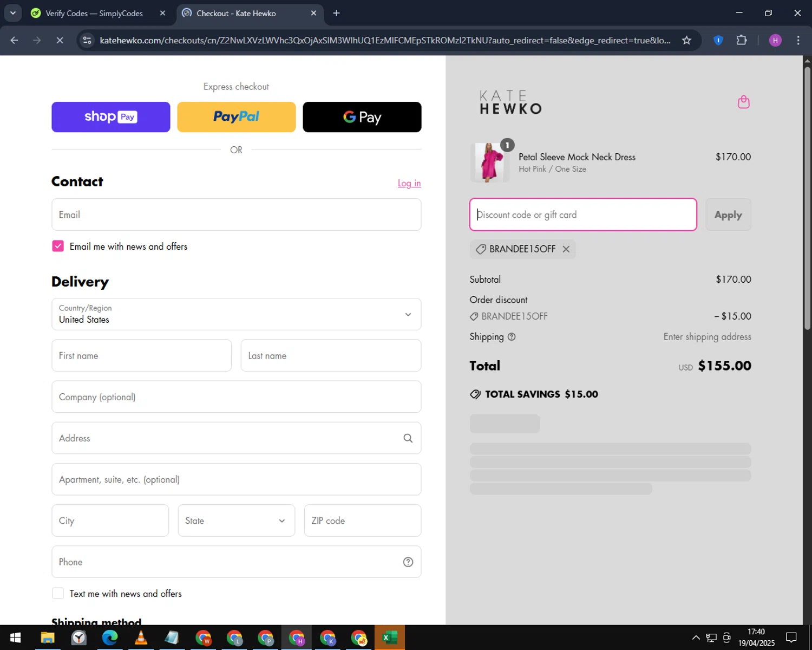Open the taskbar clock and date

tap(756, 638)
